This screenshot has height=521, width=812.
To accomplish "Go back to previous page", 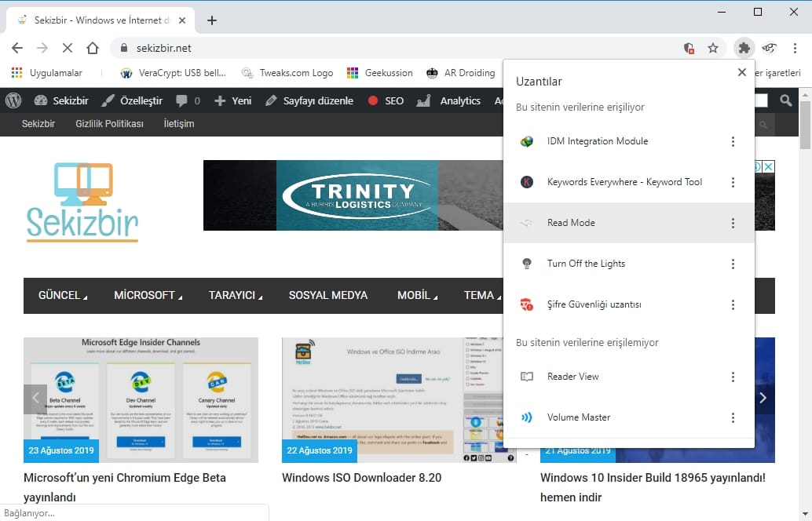I will [17, 48].
